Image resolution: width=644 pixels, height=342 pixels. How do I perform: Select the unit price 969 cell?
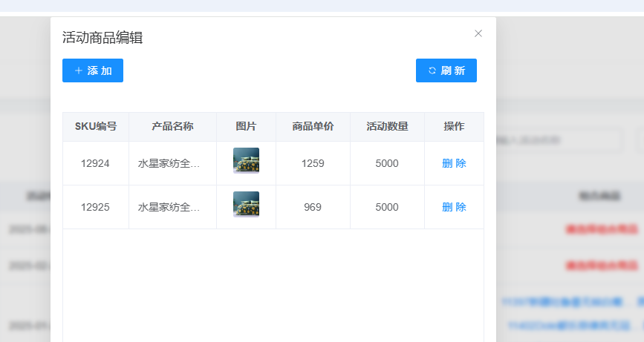[313, 207]
